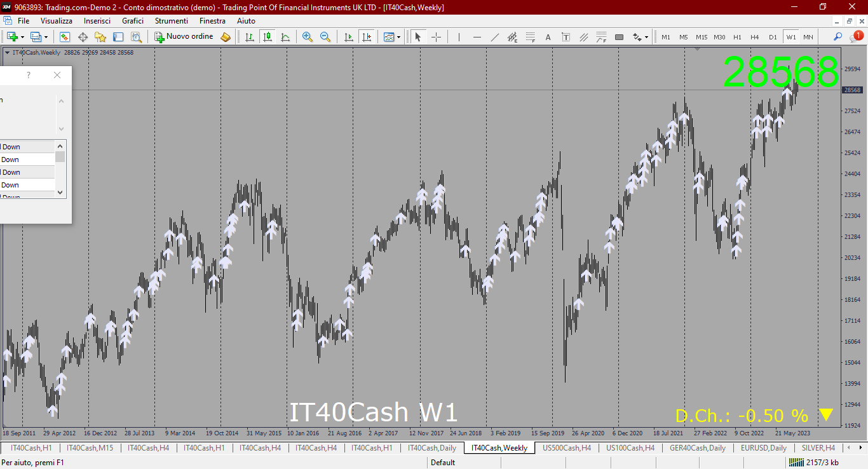Open the arrows objects tool

tap(636, 37)
